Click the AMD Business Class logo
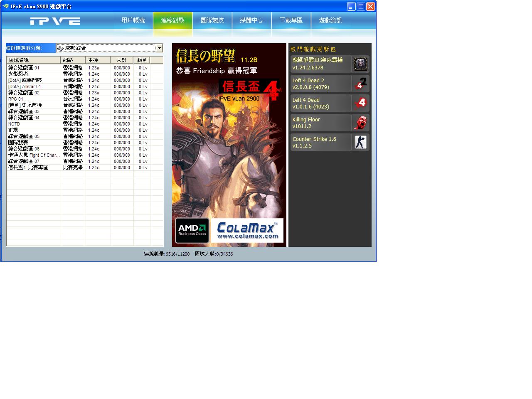Image resolution: width=532 pixels, height=399 pixels. pyautogui.click(x=192, y=231)
